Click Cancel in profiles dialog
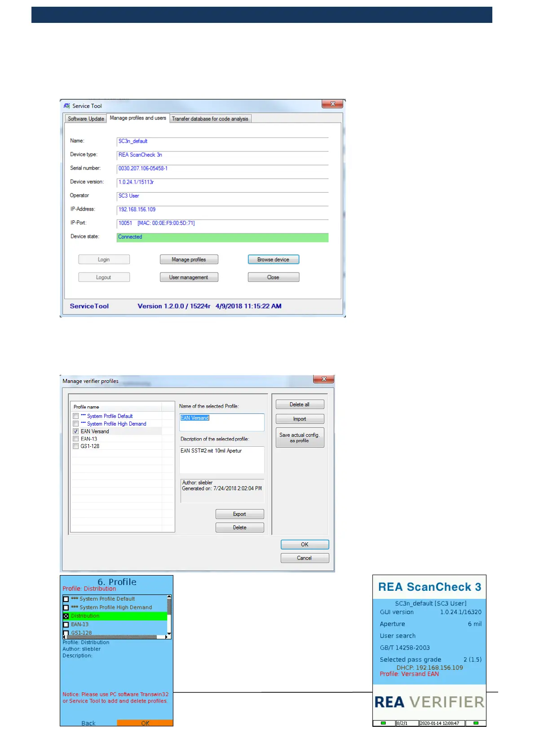The width and height of the screenshot is (535, 756). [305, 558]
